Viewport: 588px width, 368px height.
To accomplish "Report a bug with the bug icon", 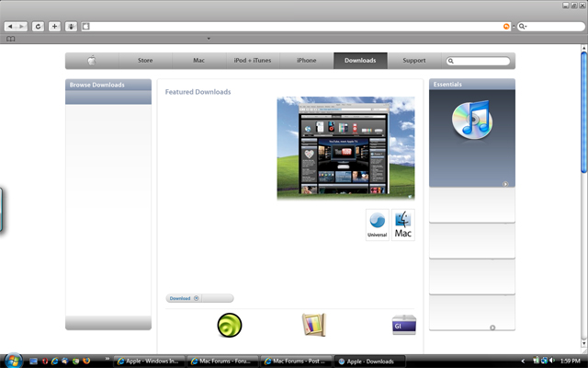I will (x=71, y=27).
